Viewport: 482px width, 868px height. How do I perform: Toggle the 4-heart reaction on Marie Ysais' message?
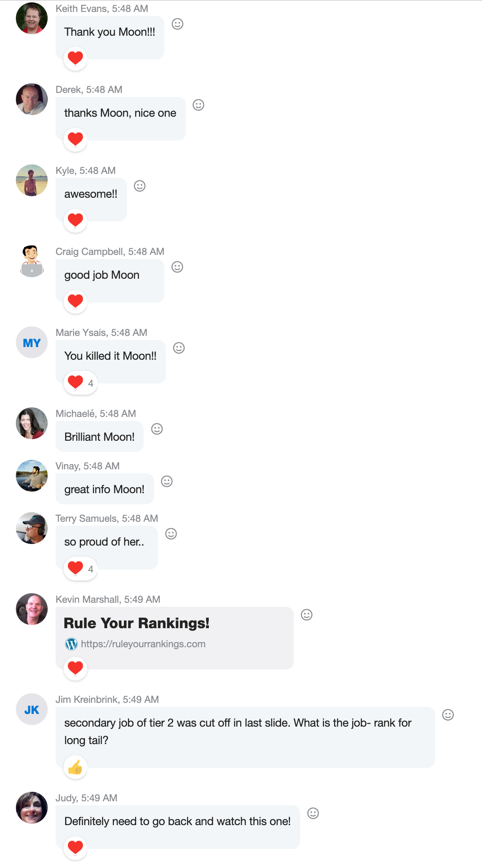coord(81,383)
